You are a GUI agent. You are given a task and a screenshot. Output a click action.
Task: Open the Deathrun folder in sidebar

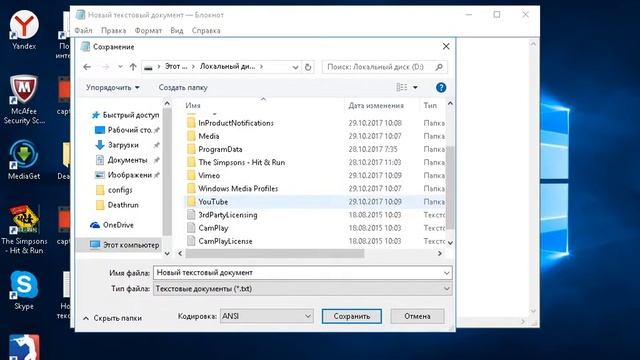pyautogui.click(x=117, y=205)
